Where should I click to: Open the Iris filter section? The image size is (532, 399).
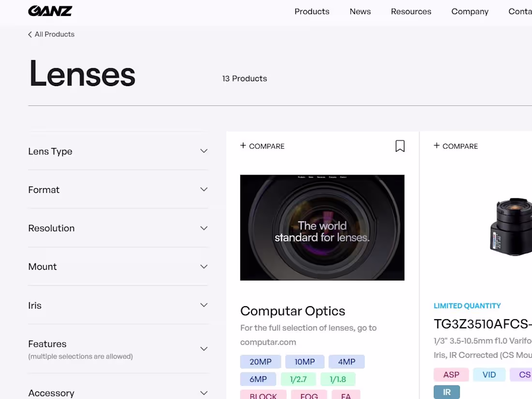pos(204,305)
